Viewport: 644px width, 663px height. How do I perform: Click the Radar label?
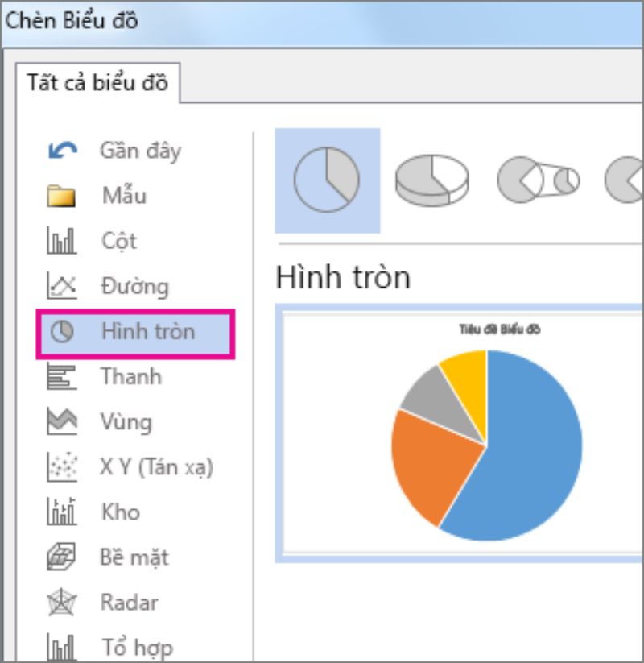[x=130, y=602]
